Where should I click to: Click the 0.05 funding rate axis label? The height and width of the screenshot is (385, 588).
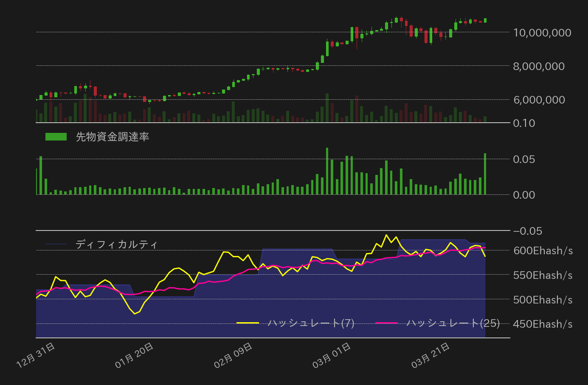click(x=524, y=159)
